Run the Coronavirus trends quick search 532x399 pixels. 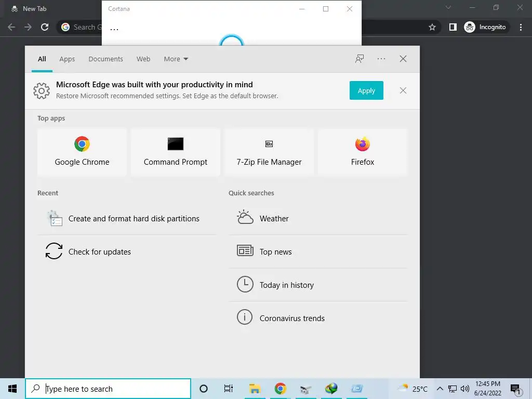[x=318, y=318]
